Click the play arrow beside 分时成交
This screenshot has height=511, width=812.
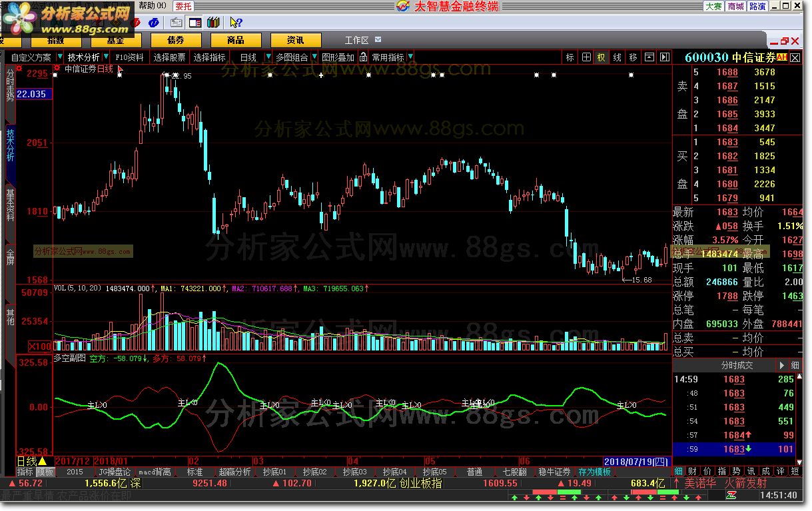[x=782, y=366]
